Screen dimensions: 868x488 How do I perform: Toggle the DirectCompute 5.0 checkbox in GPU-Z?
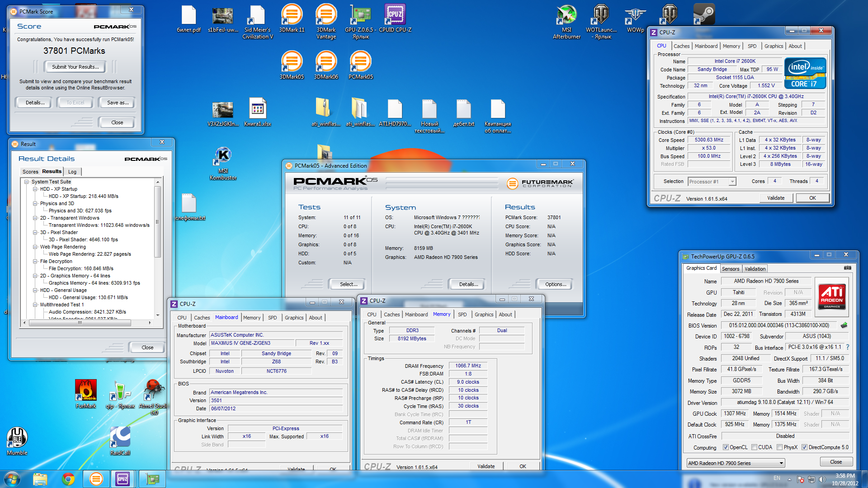(804, 447)
